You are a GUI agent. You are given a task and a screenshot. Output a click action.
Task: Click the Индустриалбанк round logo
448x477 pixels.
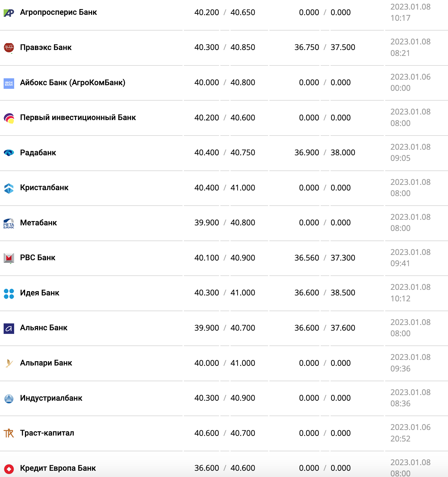pos(9,399)
